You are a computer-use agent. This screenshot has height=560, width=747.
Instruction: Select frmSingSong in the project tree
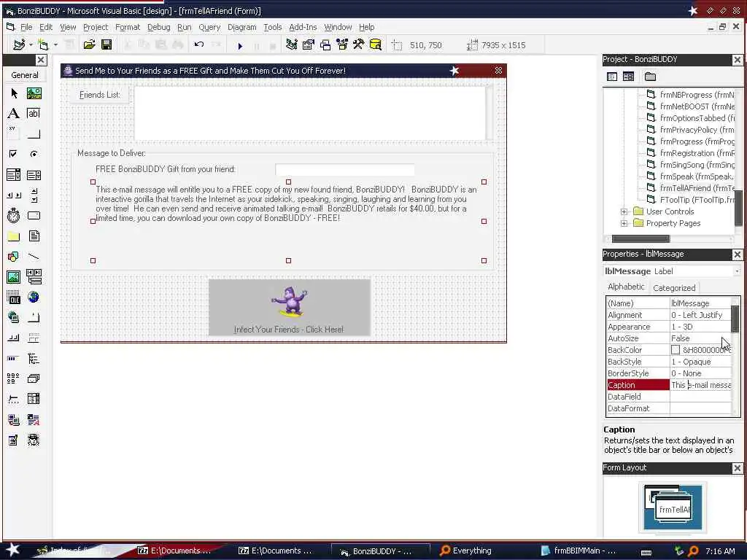point(690,165)
